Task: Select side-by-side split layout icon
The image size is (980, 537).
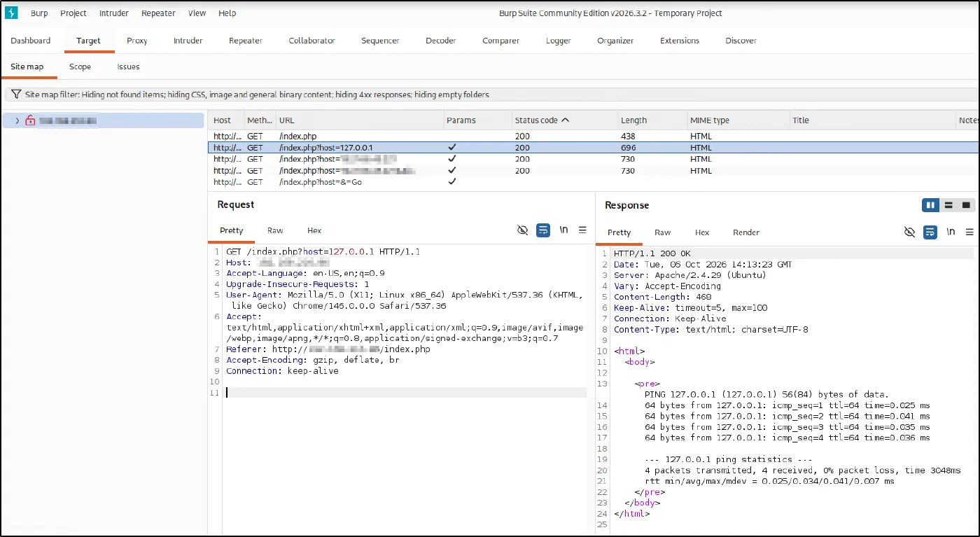Action: (930, 205)
